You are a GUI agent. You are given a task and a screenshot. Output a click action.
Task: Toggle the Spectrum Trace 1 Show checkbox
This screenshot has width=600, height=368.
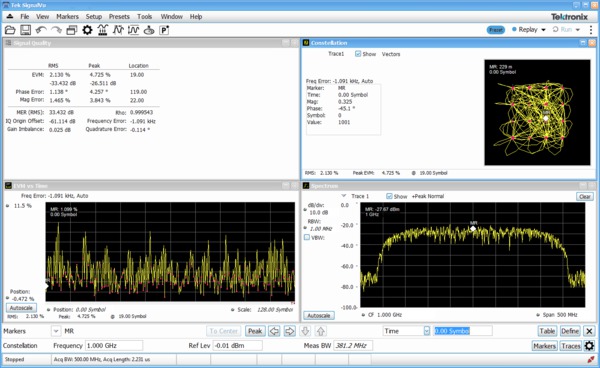[x=389, y=196]
